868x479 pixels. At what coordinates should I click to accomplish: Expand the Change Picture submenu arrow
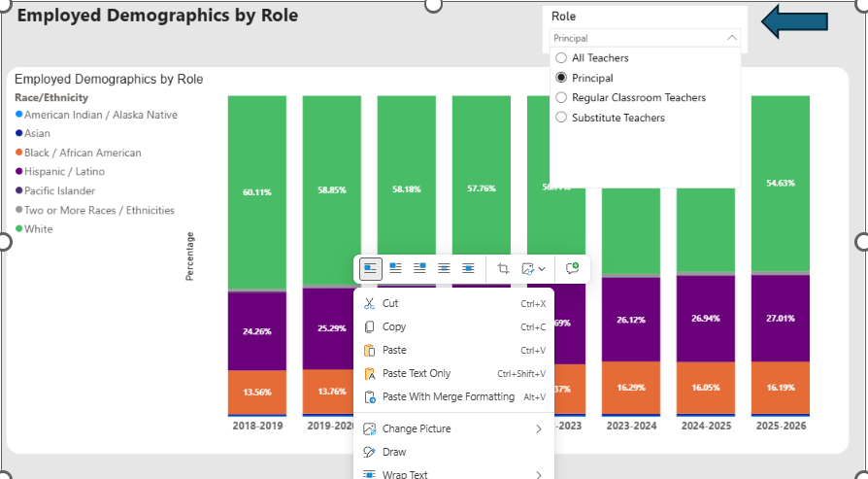pyautogui.click(x=539, y=429)
